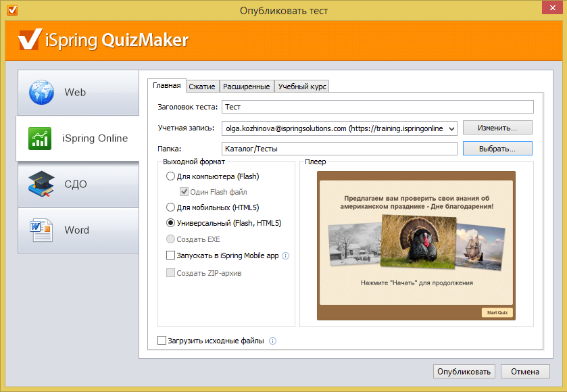Switch to the Главная tab
Image resolution: width=567 pixels, height=392 pixels.
tap(167, 86)
